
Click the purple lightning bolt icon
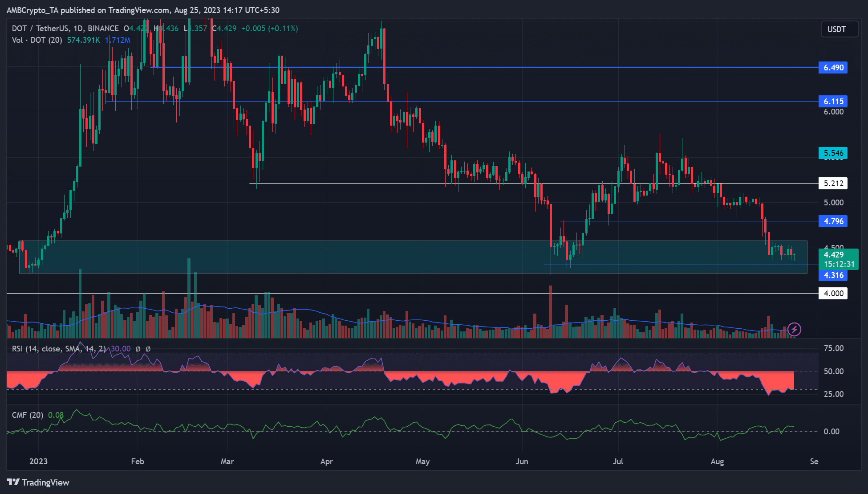(x=794, y=329)
